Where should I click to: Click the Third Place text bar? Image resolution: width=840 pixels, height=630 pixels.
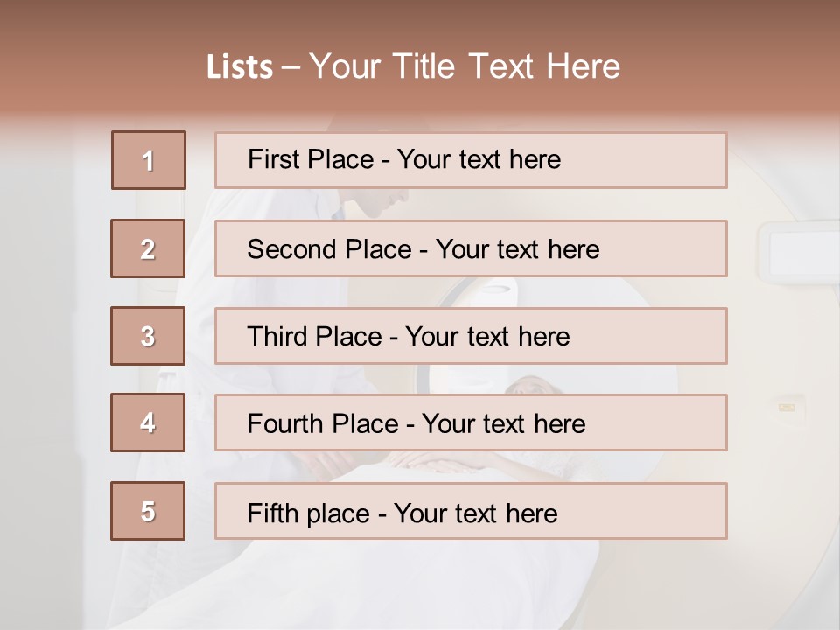[x=471, y=336]
